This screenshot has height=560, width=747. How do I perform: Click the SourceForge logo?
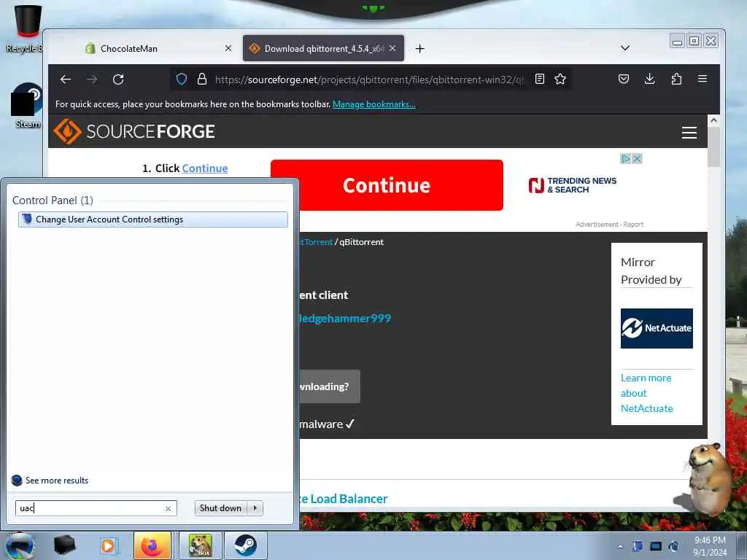click(134, 131)
